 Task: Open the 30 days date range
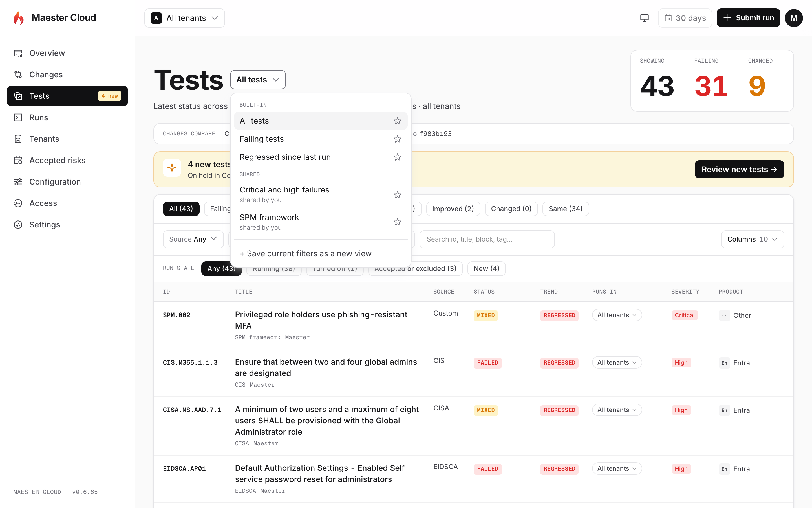click(x=685, y=18)
